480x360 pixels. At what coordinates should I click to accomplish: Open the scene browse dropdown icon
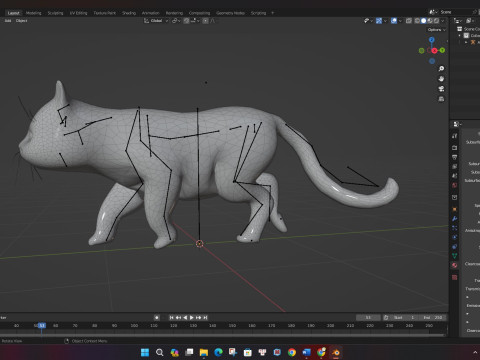click(434, 12)
